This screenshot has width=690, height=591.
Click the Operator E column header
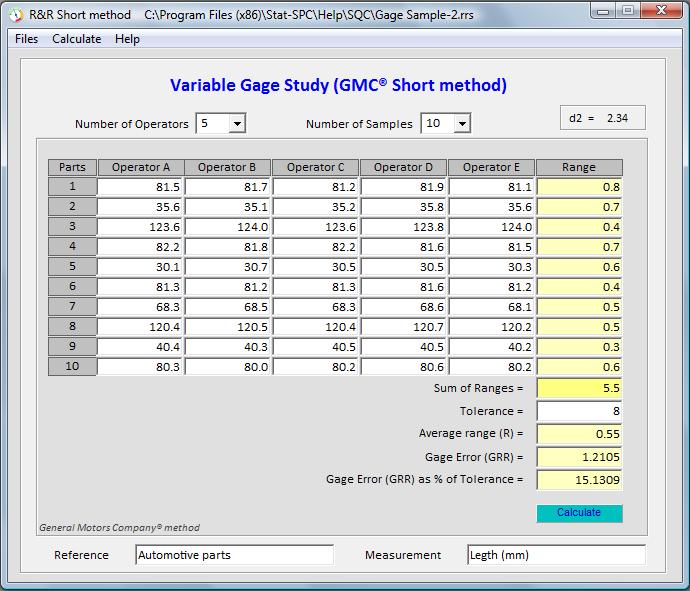coord(491,167)
